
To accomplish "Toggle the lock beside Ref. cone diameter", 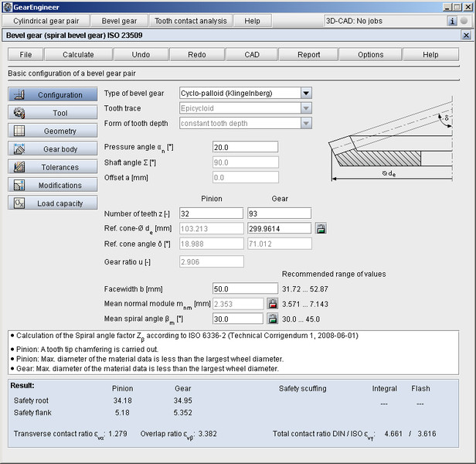I will pos(320,228).
